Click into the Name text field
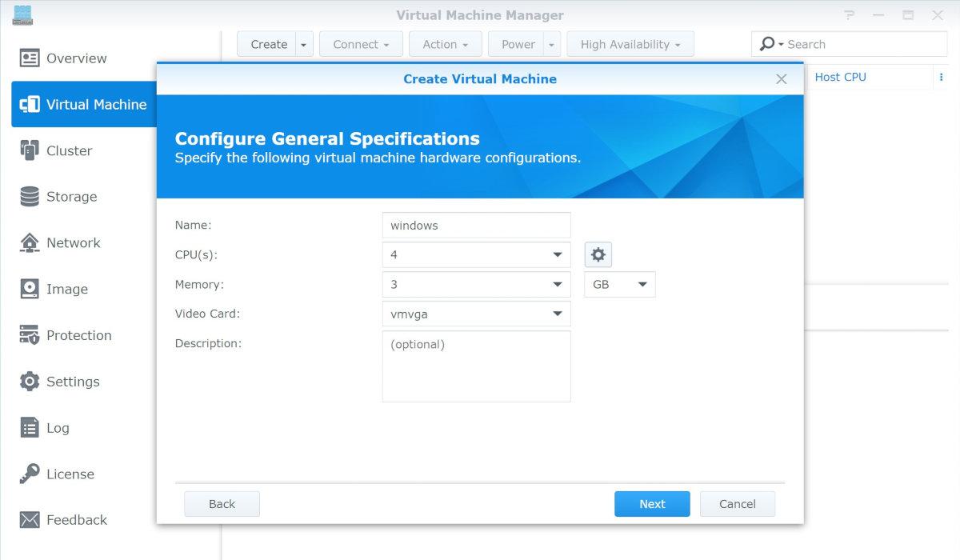This screenshot has height=560, width=960. coord(476,226)
